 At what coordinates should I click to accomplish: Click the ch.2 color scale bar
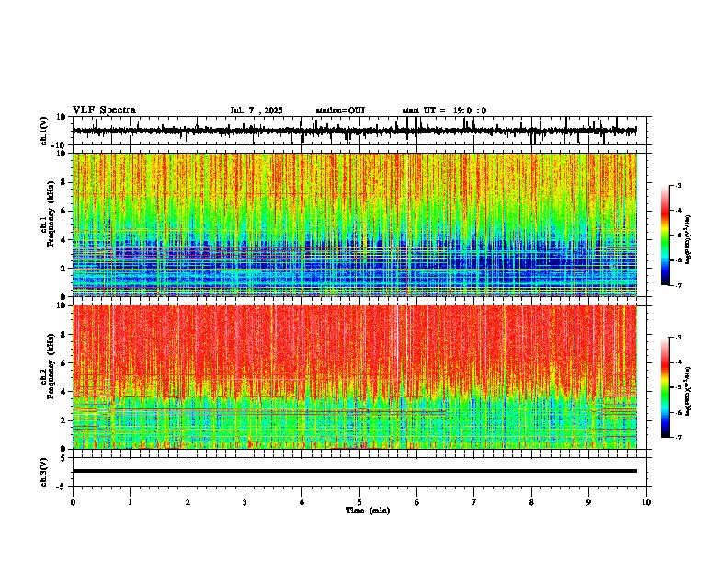[665, 387]
